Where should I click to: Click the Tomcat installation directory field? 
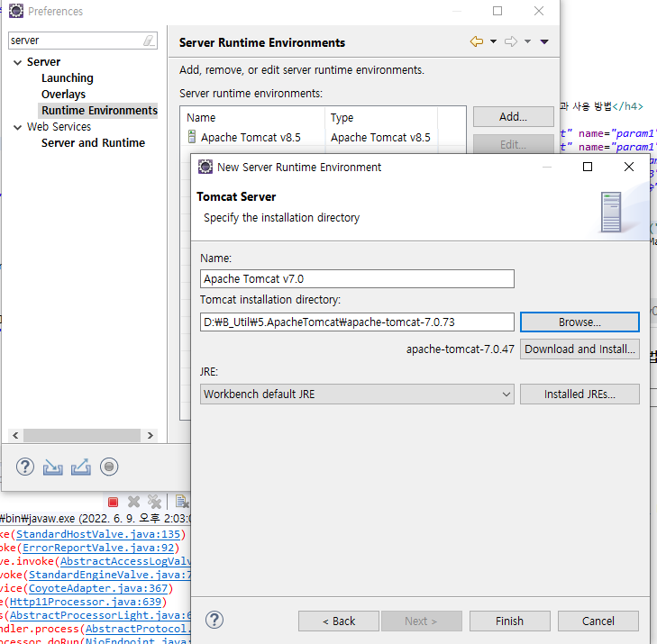pyautogui.click(x=357, y=322)
